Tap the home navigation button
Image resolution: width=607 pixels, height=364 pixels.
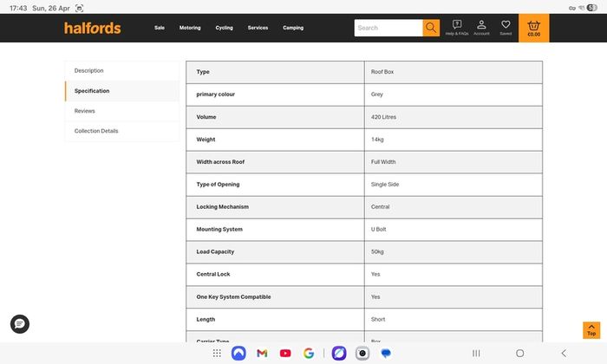pyautogui.click(x=520, y=354)
